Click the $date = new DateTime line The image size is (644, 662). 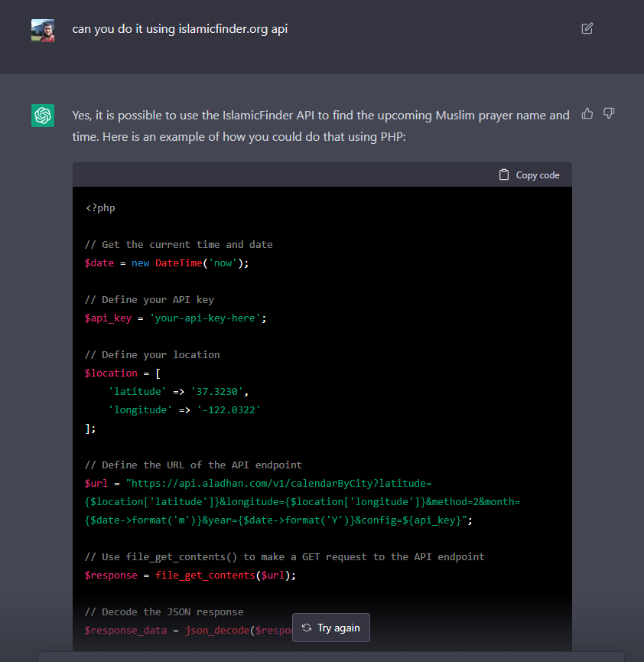click(x=167, y=263)
